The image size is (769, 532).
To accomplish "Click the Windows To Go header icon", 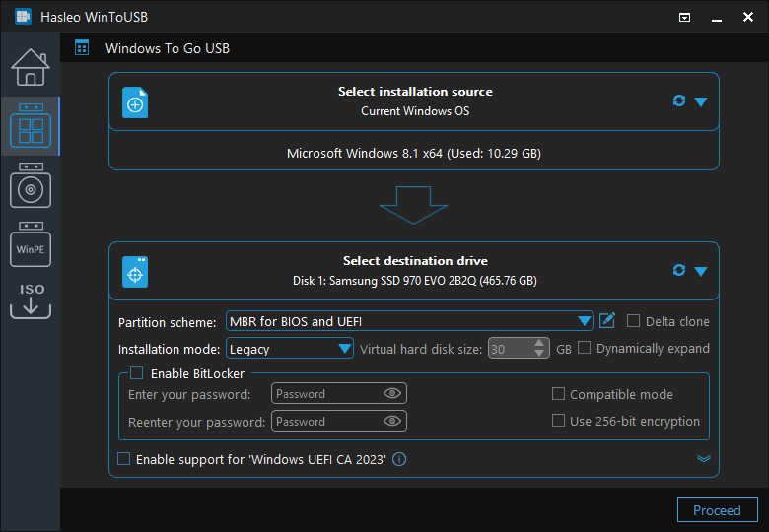I will click(x=82, y=48).
